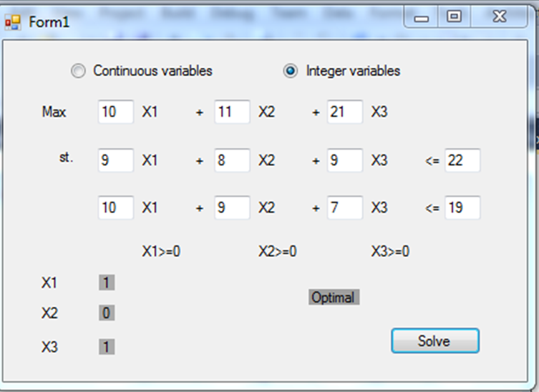Minimize the Form1 window
Image resolution: width=539 pixels, height=392 pixels.
[x=421, y=17]
